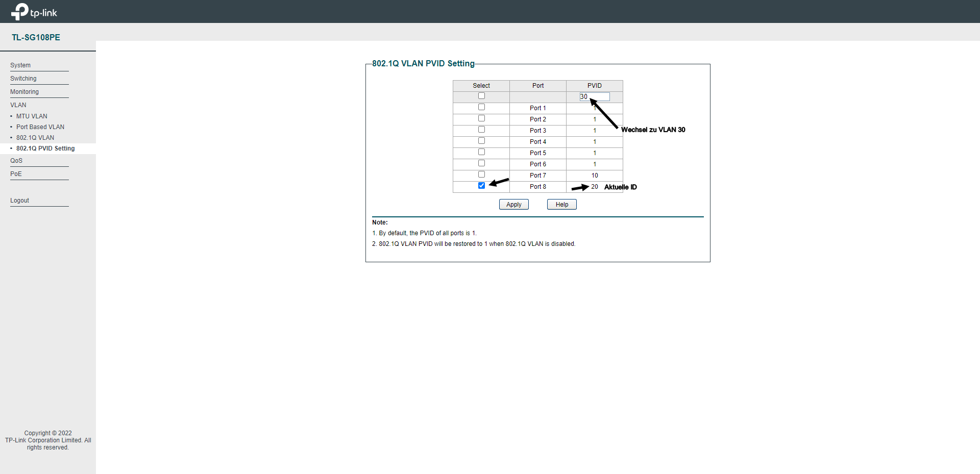Check the Port 7 select box
The height and width of the screenshot is (474, 980).
click(481, 174)
